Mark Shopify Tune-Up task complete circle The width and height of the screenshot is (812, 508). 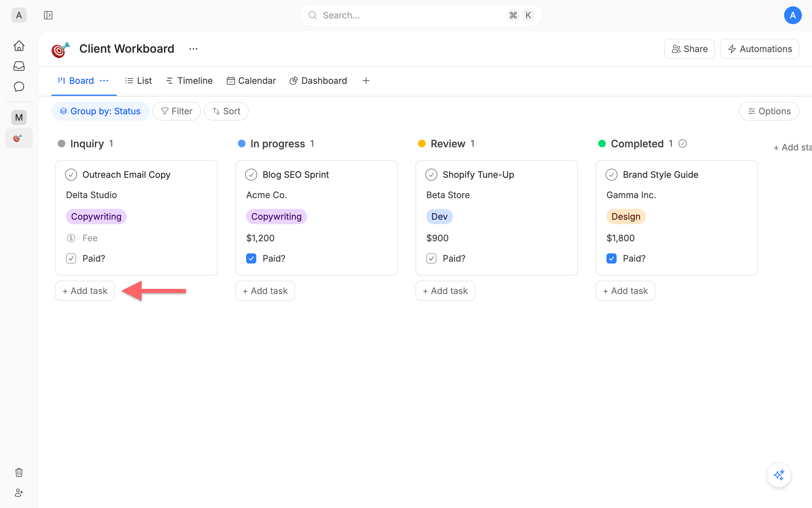(x=431, y=175)
